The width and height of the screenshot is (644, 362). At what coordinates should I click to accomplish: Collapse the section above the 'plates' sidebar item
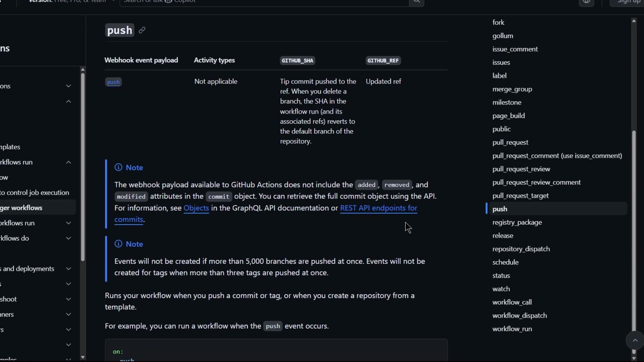click(68, 102)
